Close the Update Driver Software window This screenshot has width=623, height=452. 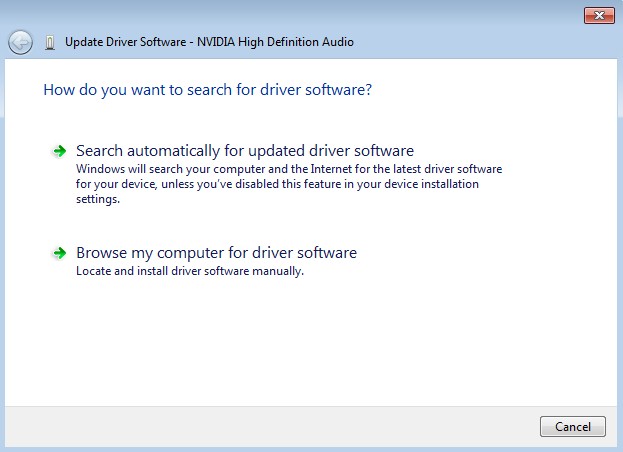point(599,15)
